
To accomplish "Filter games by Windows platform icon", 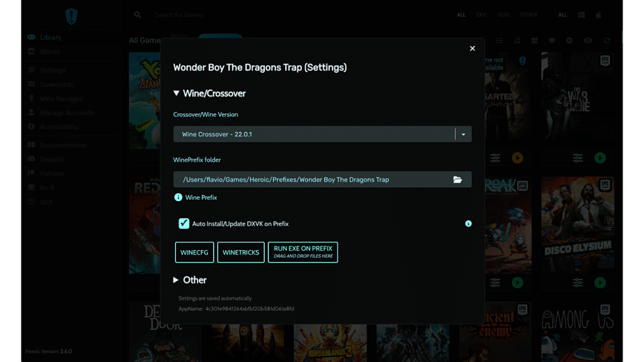I will [x=581, y=15].
